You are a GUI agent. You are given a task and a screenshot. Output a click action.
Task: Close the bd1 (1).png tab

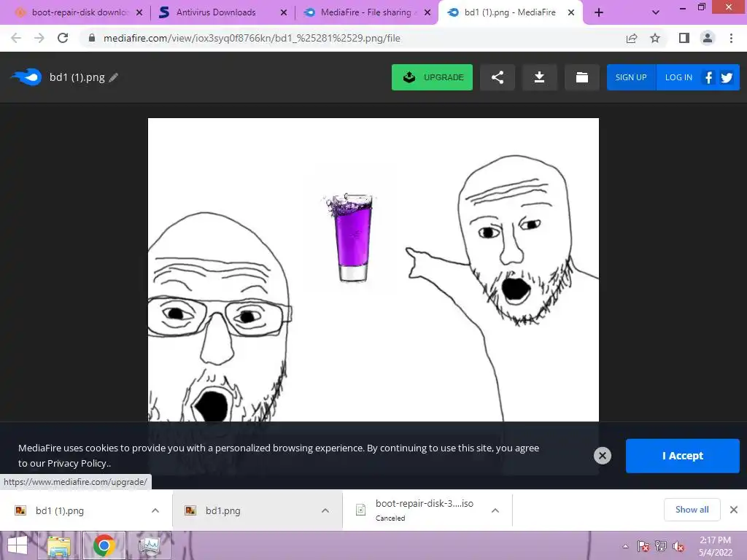tap(570, 12)
